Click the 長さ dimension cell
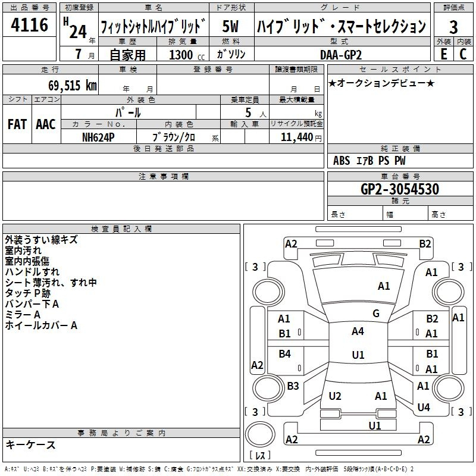The width and height of the screenshot is (476, 476). tap(355, 213)
